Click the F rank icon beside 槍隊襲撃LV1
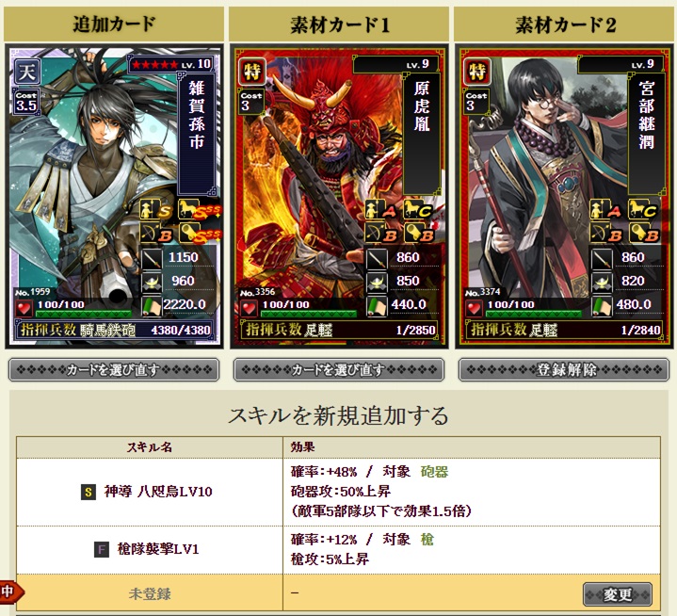Image resolution: width=677 pixels, height=616 pixels. tap(102, 549)
